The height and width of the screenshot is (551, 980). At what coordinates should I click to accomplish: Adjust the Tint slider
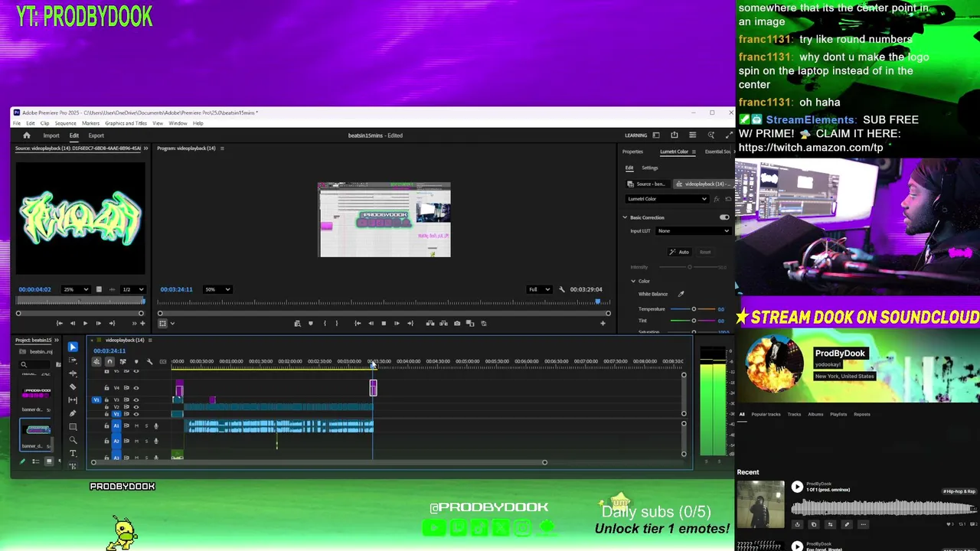(x=694, y=321)
